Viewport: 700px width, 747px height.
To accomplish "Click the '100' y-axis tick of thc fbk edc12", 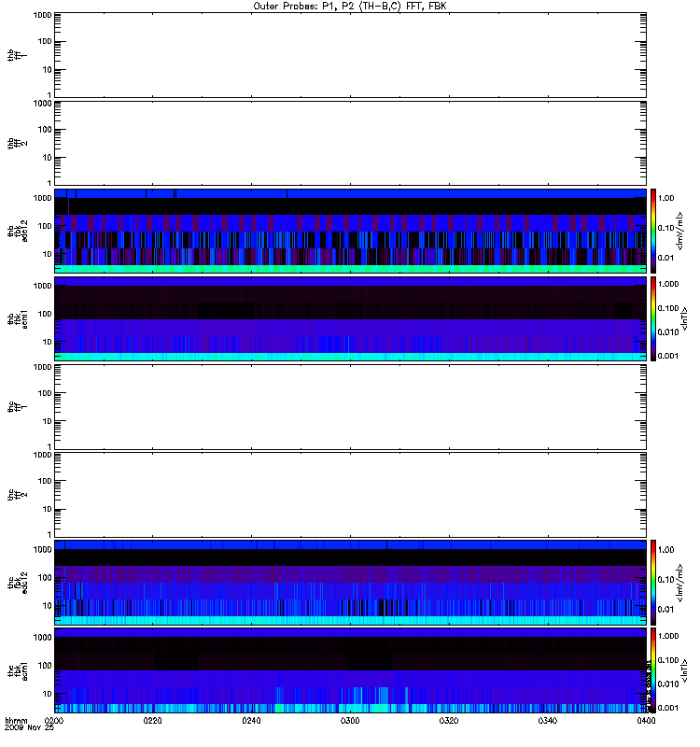I will [x=45, y=578].
